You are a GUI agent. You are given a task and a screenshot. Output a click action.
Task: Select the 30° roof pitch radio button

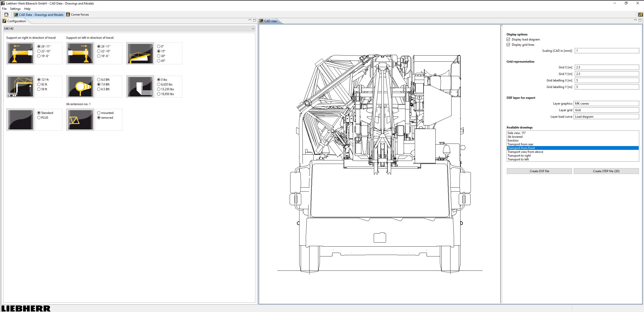(x=158, y=56)
